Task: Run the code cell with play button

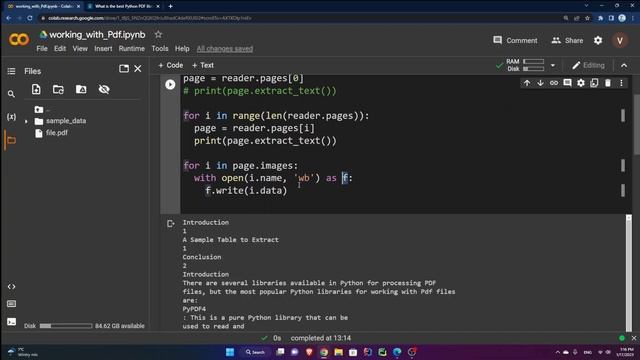Action: pyautogui.click(x=170, y=84)
